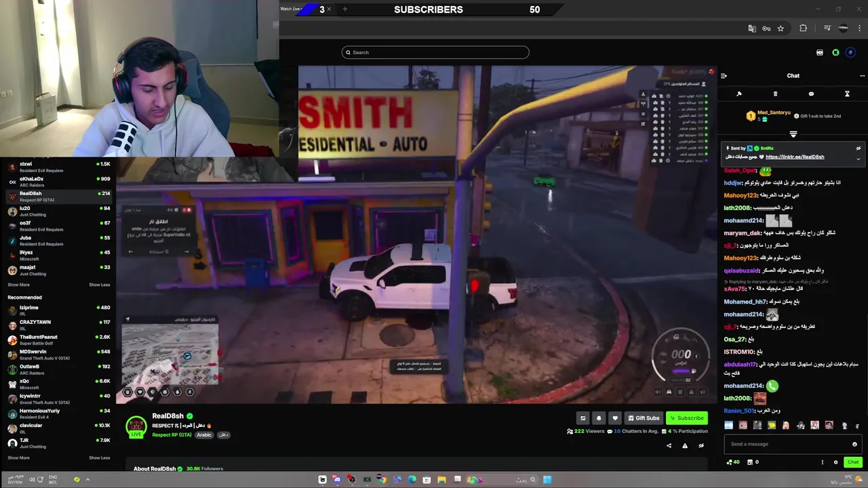Click the Arabic language tag
This screenshot has width=868, height=488.
204,435
